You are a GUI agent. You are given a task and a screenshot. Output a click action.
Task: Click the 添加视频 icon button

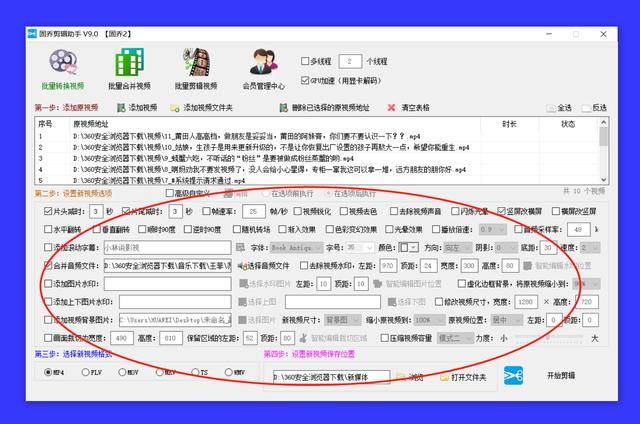121,108
